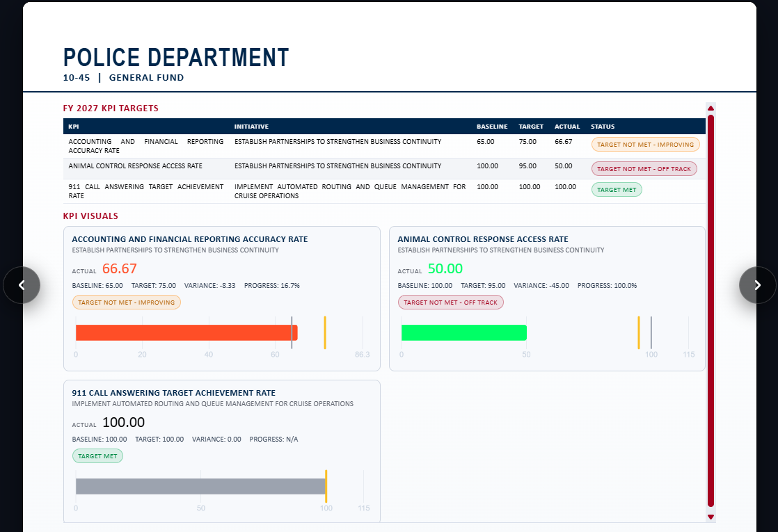Select the TARGET column header
The image size is (778, 532).
point(531,127)
